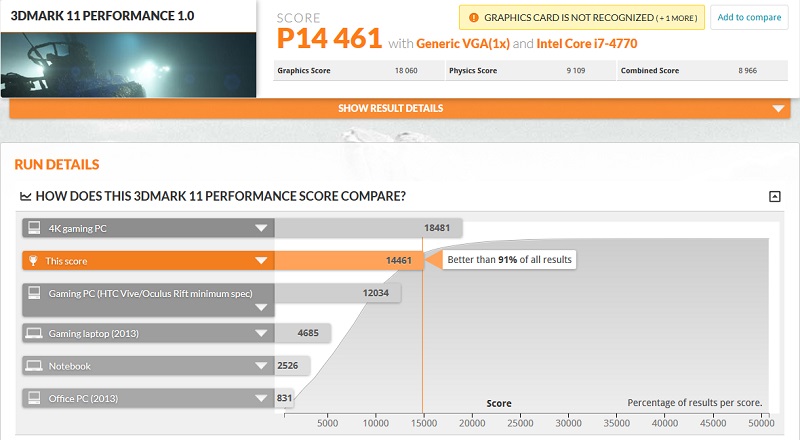
Task: Click the chart icon before the comparison heading
Action: 26,196
